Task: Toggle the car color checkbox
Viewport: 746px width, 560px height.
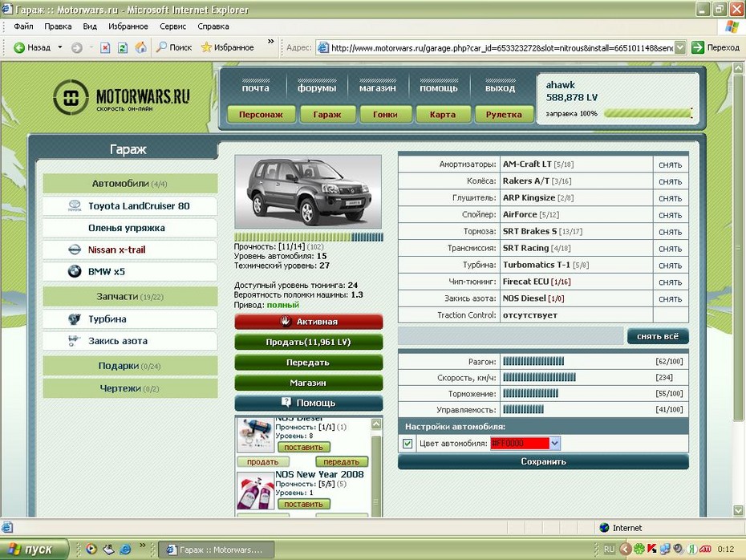Action: (407, 444)
